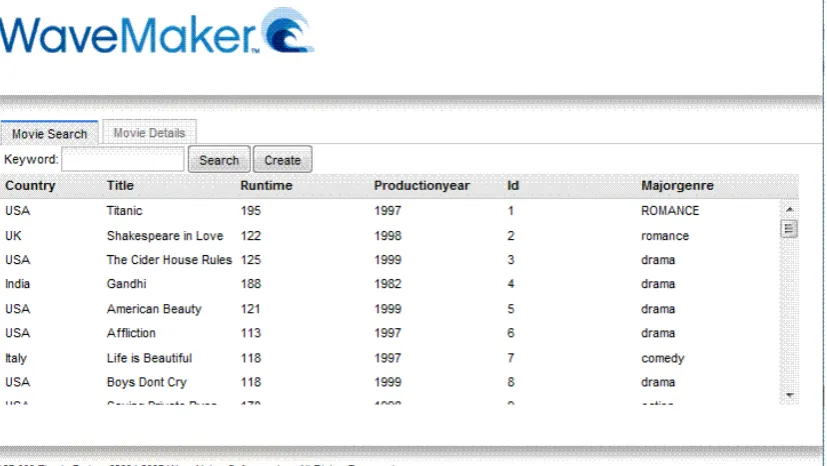Image resolution: width=827 pixels, height=466 pixels.
Task: Click the Id cell for Boys Dont Cry
Action: (511, 382)
